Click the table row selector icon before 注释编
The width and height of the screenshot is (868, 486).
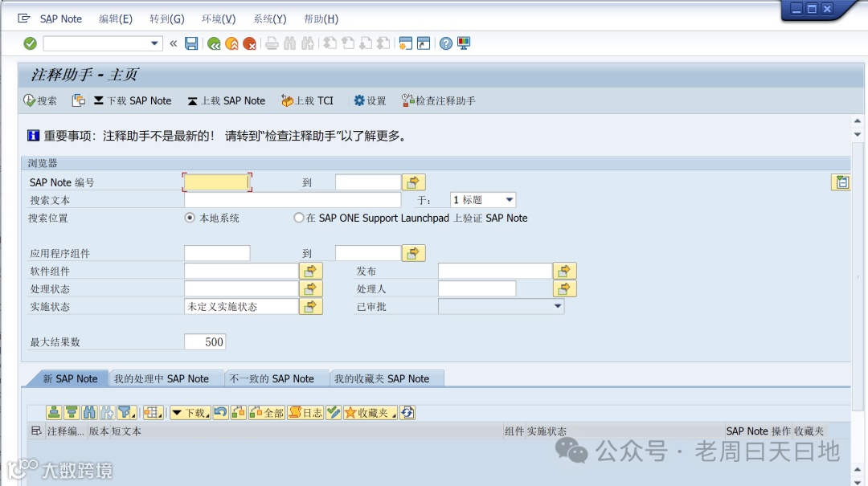pos(36,431)
